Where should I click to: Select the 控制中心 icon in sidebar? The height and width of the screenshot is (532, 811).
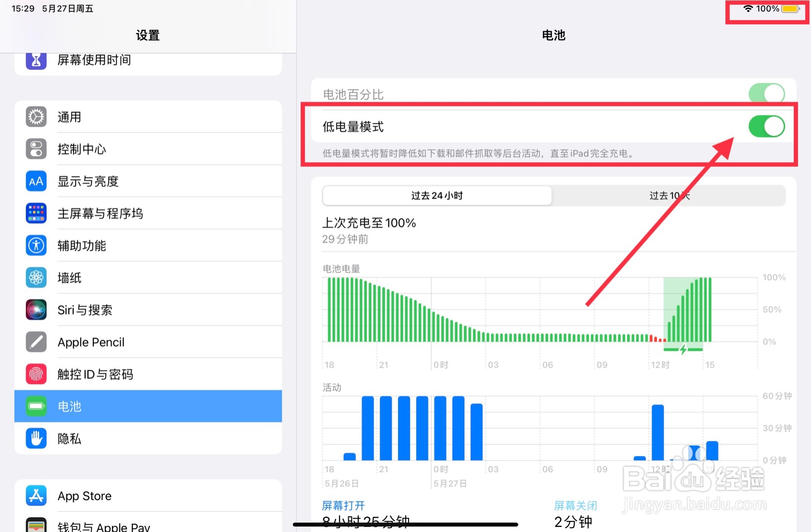pyautogui.click(x=35, y=149)
